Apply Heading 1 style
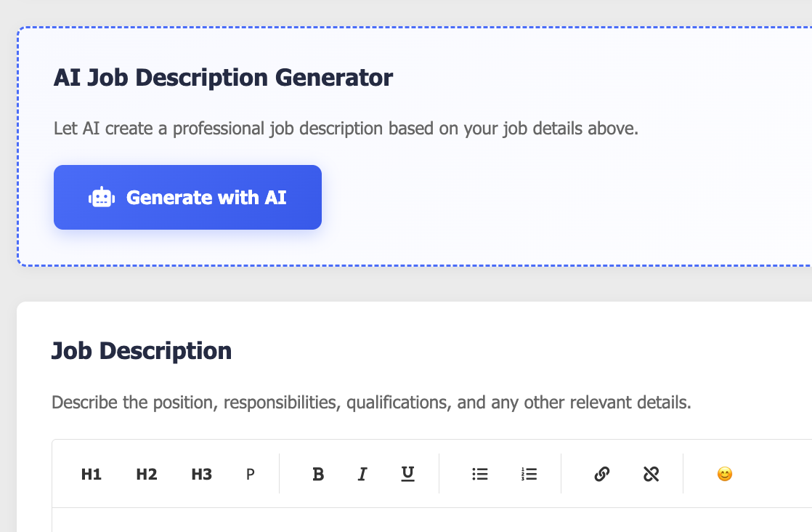The image size is (812, 532). tap(92, 474)
